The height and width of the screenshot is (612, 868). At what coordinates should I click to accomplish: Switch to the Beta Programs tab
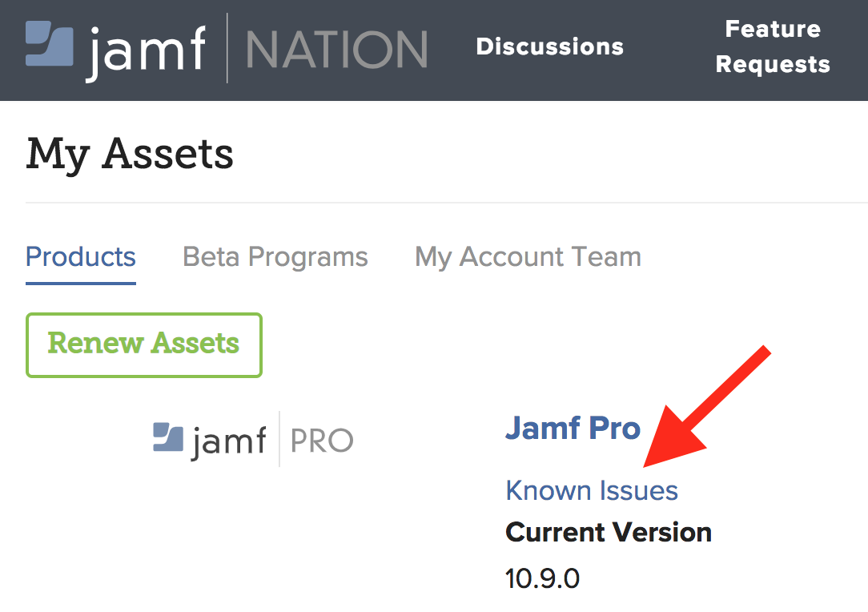click(x=275, y=256)
